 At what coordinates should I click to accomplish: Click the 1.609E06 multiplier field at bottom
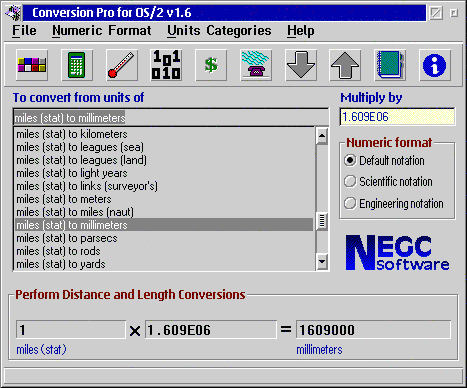[211, 330]
